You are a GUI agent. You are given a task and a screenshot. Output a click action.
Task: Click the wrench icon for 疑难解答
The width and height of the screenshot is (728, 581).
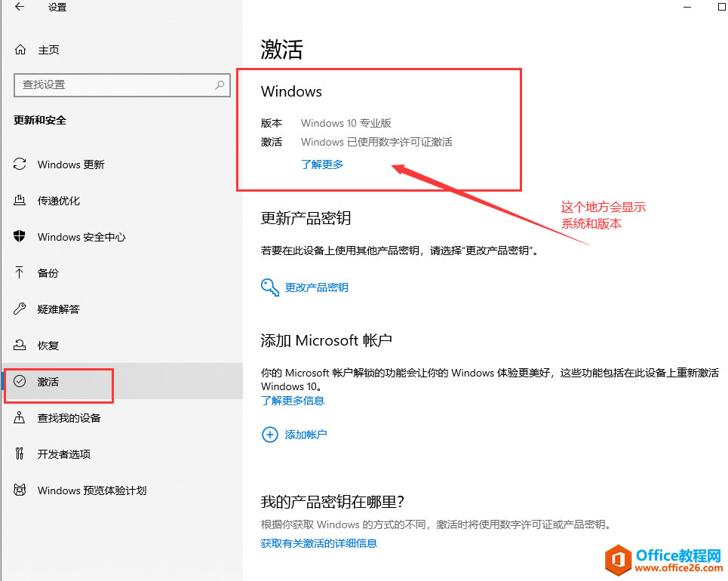click(x=20, y=309)
